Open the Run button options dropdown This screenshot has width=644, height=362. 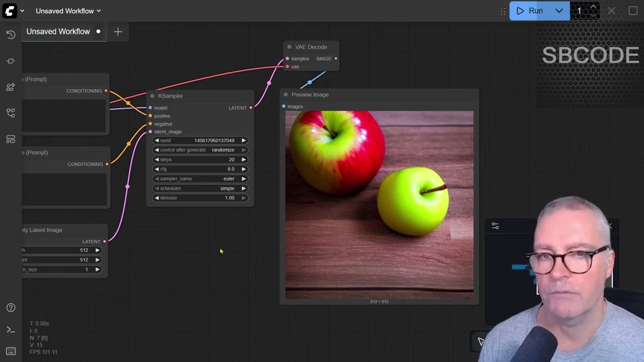pos(559,11)
